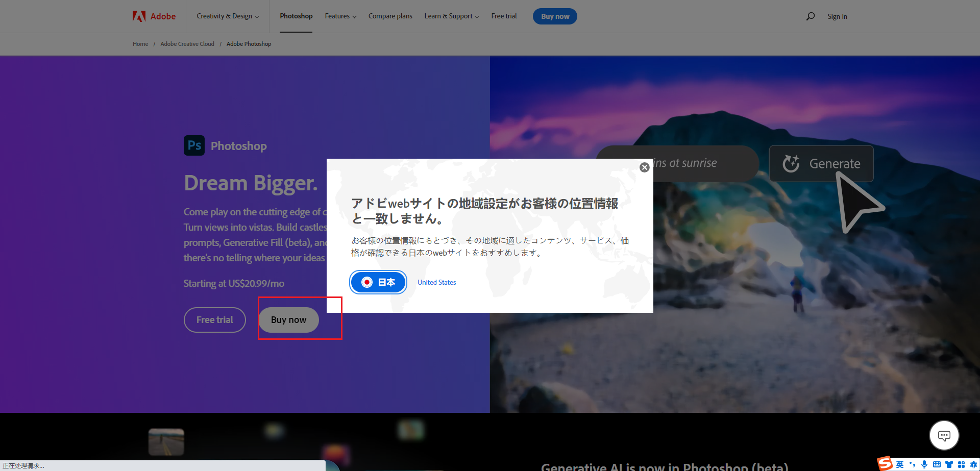Click the Adobe logo in the header
The image size is (980, 471).
coord(154,16)
